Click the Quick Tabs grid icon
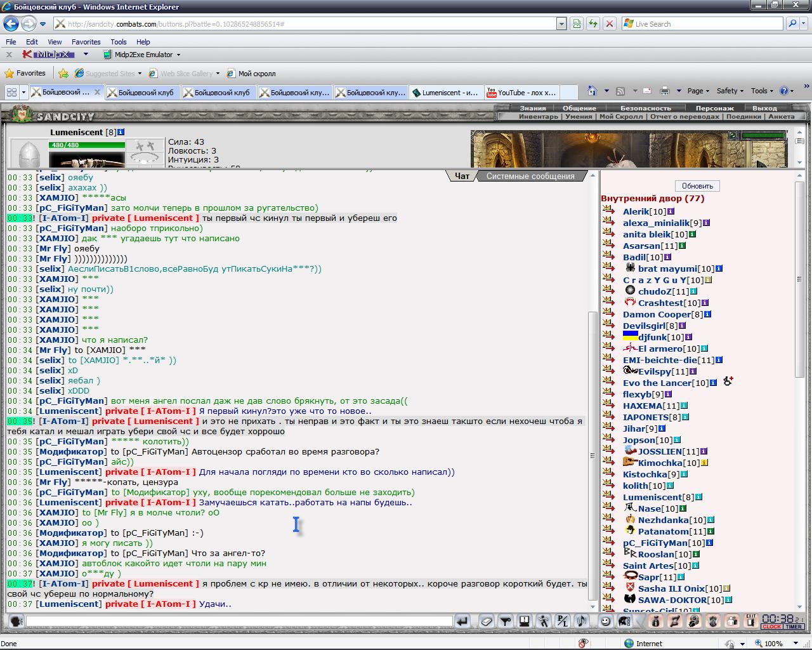Viewport: 812px width, 650px height. 11,92
